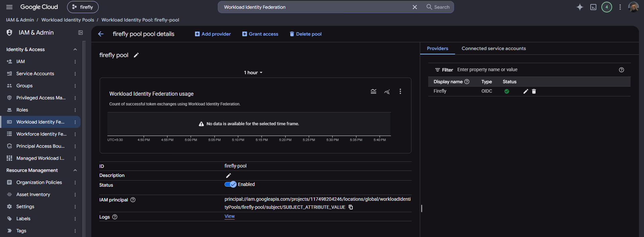Go to Workload Identity Pools breadcrumb
This screenshot has width=644, height=237.
click(67, 20)
